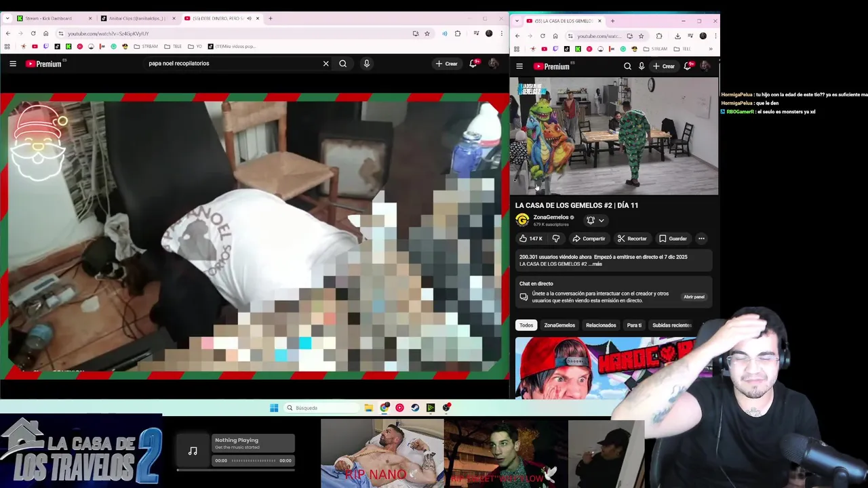Go back in left browser window
The image size is (868, 488).
click(8, 33)
